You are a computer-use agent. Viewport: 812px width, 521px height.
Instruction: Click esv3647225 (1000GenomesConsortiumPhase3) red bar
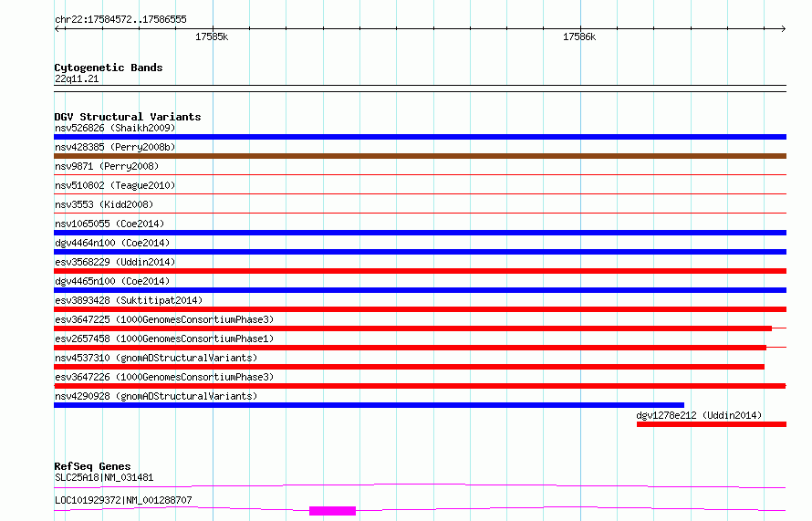[412, 328]
